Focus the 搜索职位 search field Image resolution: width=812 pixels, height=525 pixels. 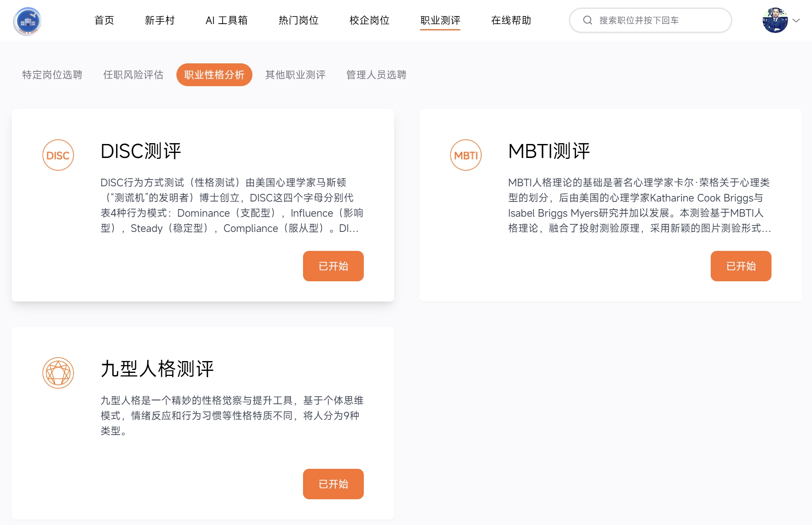click(650, 20)
